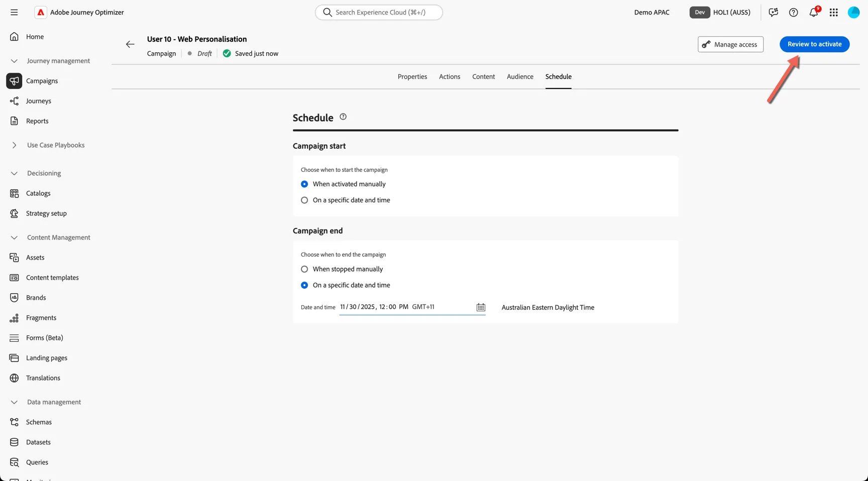Open the feedback chat icon
The width and height of the screenshot is (868, 481).
pos(773,12)
